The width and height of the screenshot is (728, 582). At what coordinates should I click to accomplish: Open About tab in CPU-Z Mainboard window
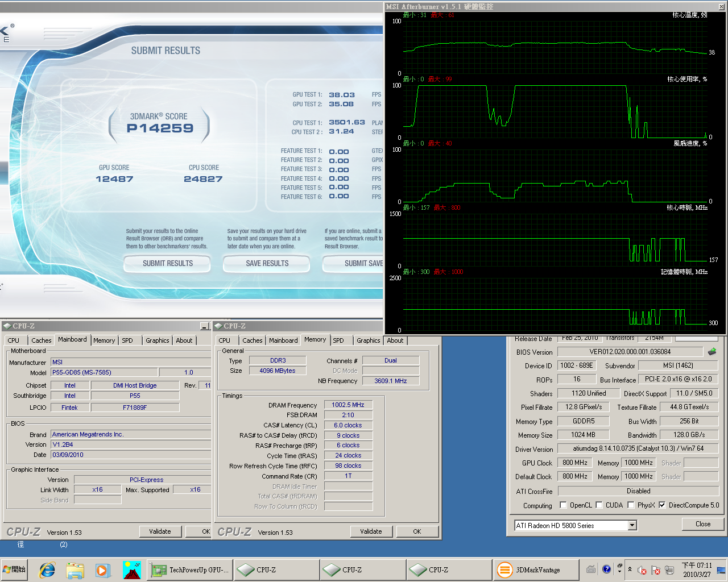tap(184, 340)
